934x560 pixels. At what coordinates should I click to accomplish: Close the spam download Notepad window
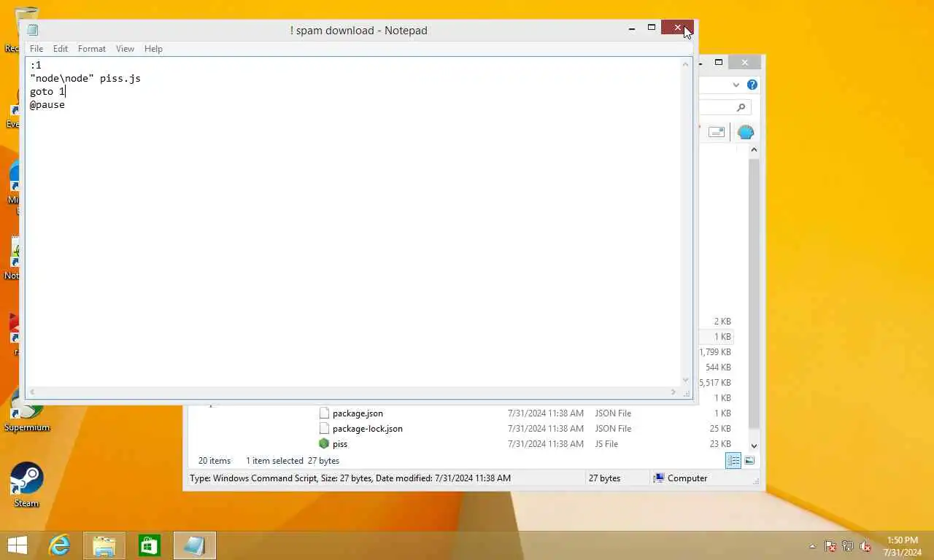coord(677,28)
